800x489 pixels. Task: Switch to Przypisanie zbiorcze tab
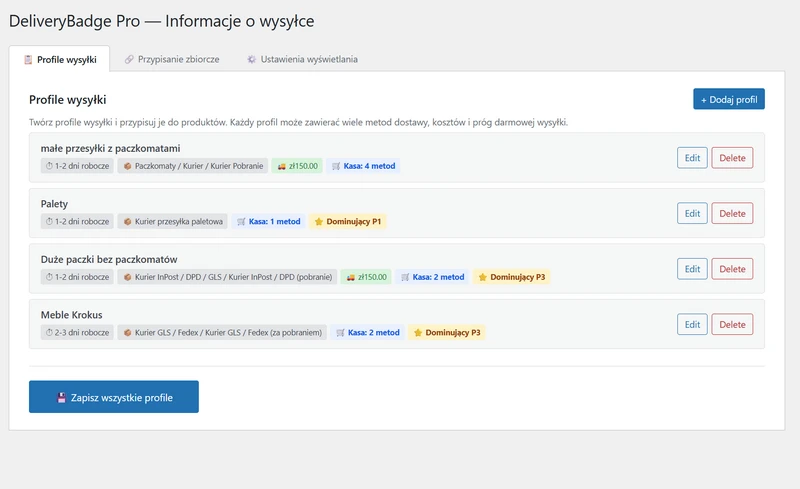pyautogui.click(x=172, y=59)
